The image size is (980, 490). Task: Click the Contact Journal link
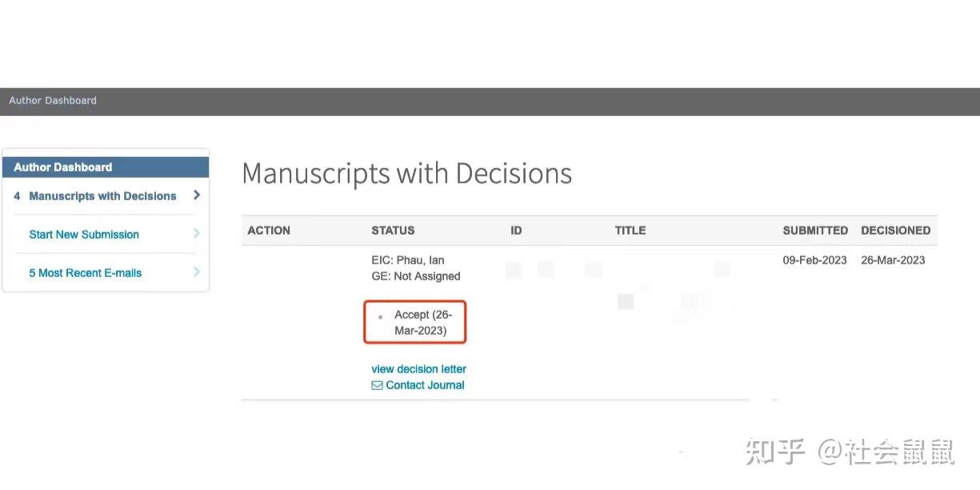click(425, 385)
